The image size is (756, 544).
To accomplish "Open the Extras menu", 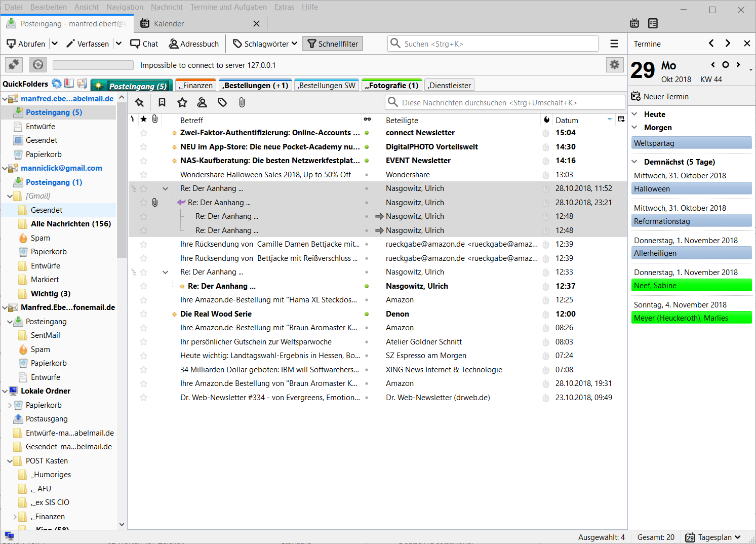I will [284, 7].
